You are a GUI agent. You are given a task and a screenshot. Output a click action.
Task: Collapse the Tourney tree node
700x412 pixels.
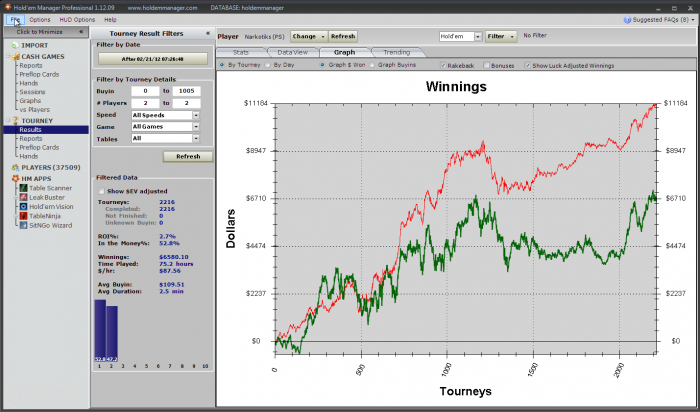(x=8, y=121)
